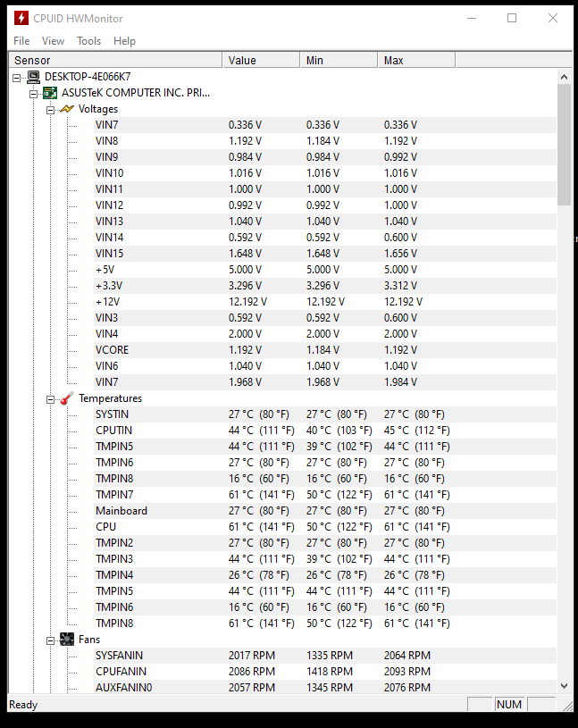The image size is (578, 728).
Task: Click the Ready status bar text
Action: 23,705
